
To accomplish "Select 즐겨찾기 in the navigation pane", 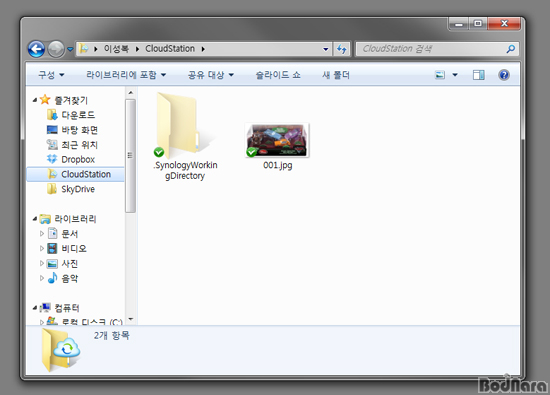I will tap(71, 100).
